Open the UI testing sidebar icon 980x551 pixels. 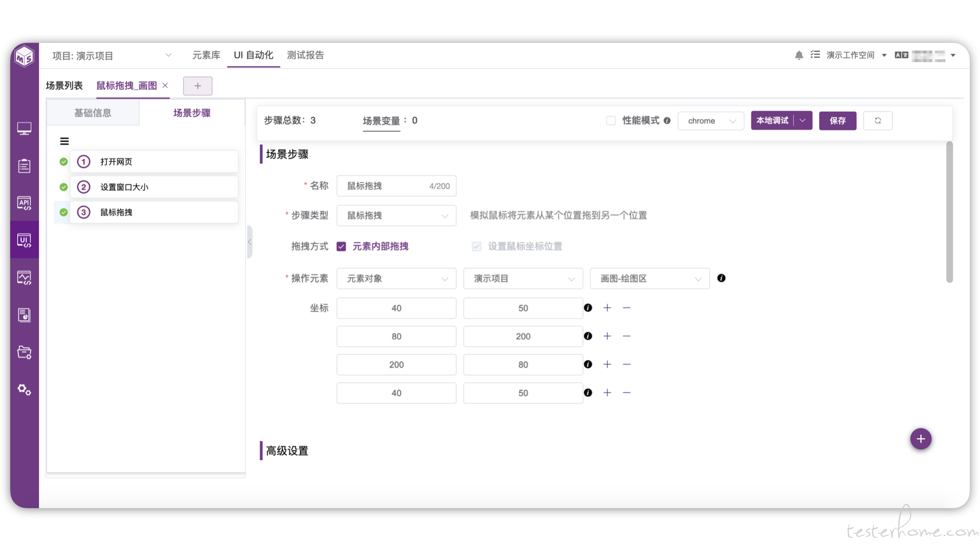point(24,240)
